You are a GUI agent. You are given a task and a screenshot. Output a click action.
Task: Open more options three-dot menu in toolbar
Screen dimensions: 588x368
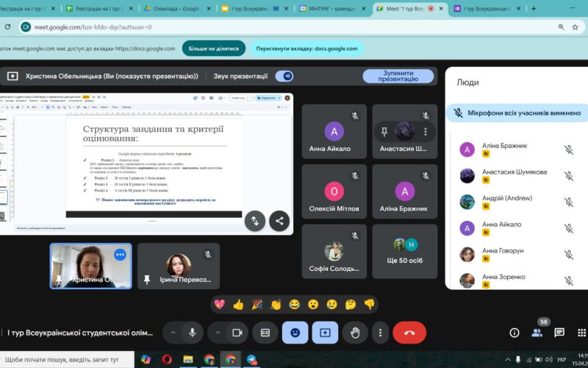(380, 333)
